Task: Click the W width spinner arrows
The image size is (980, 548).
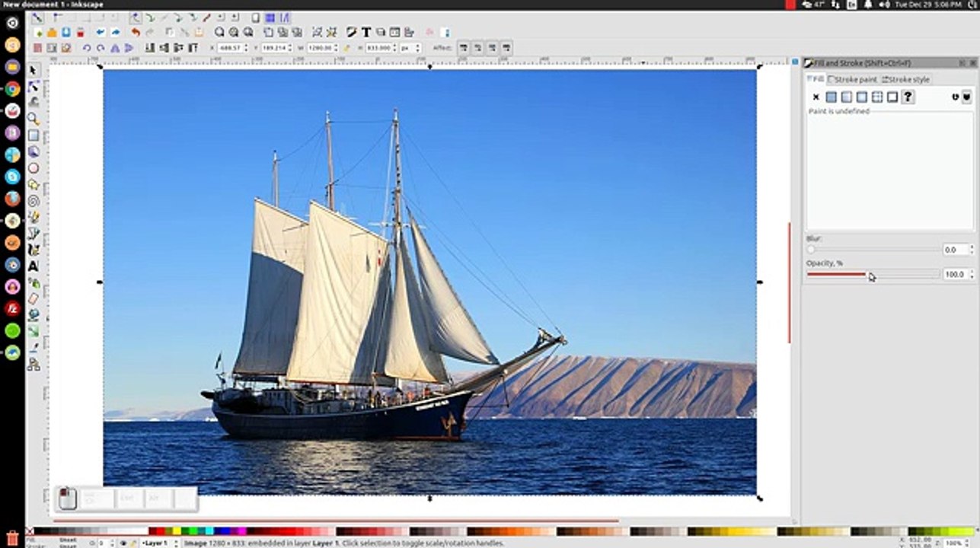Action: [336, 48]
